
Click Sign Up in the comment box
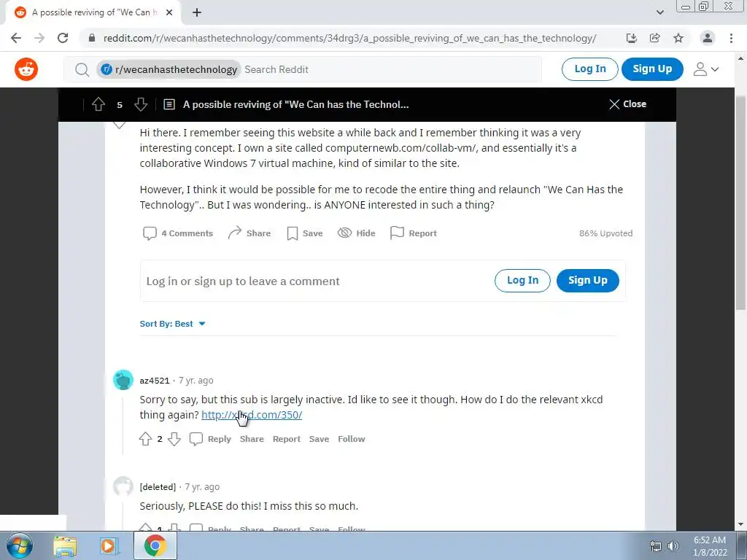click(588, 281)
